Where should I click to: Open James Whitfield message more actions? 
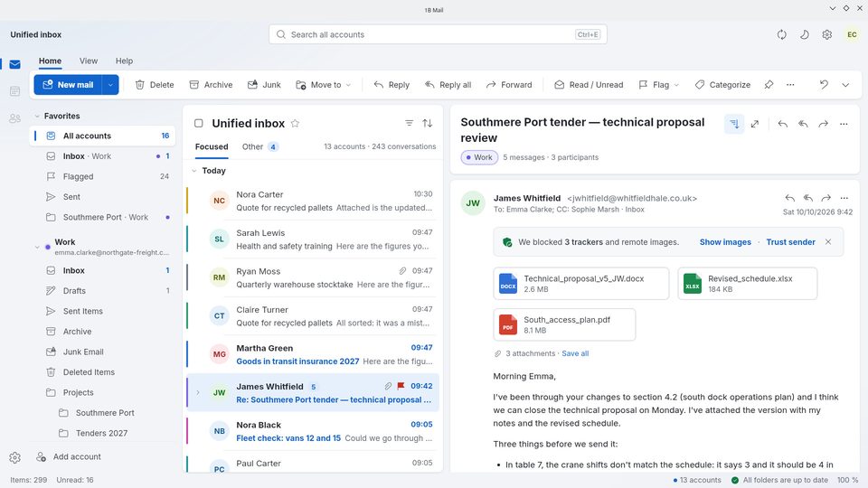point(844,198)
